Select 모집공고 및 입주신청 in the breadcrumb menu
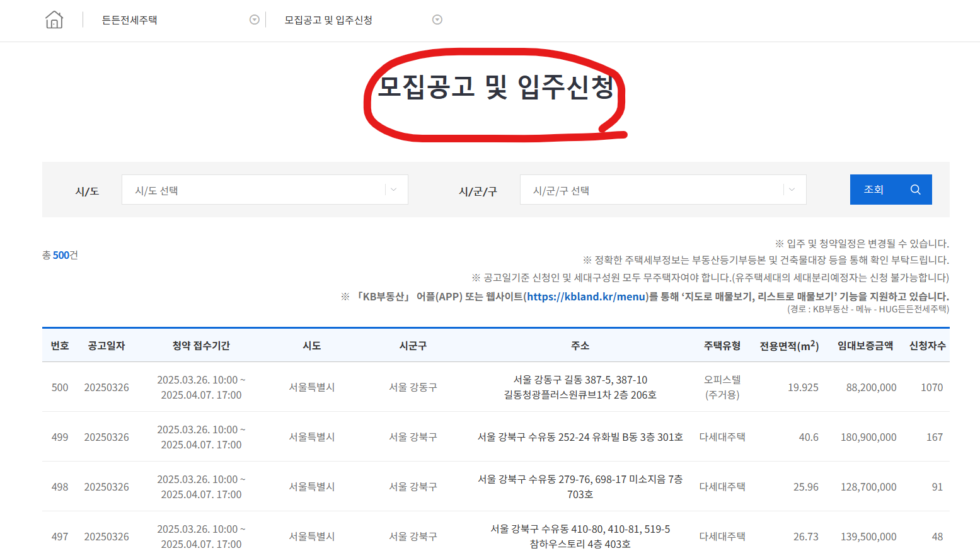This screenshot has width=980, height=551. (328, 19)
